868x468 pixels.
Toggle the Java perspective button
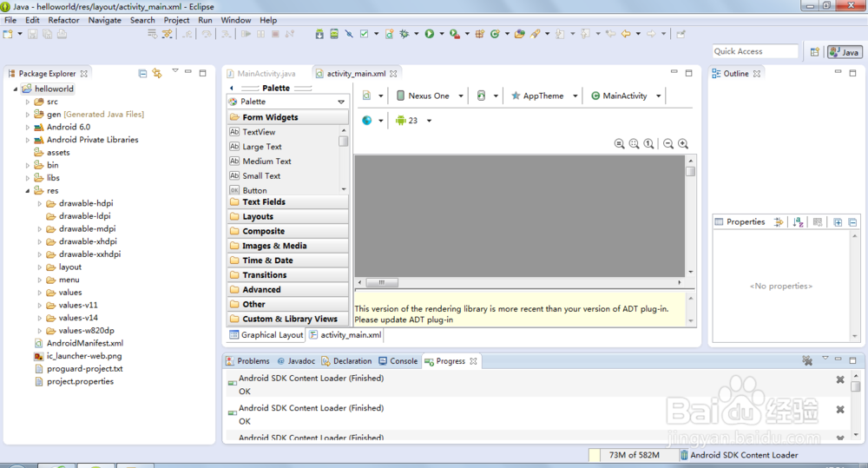[x=845, y=52]
